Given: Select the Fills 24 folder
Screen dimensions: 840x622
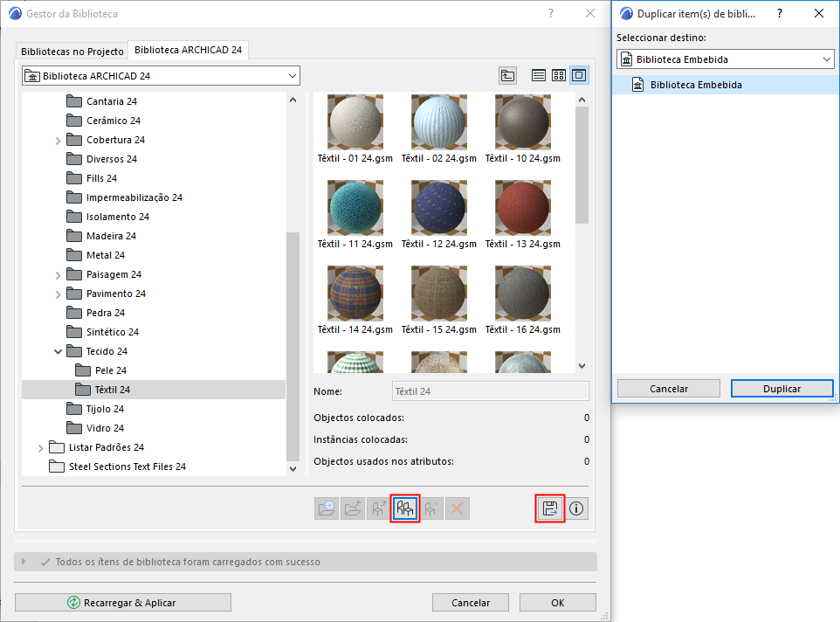Looking at the screenshot, I should tap(101, 178).
